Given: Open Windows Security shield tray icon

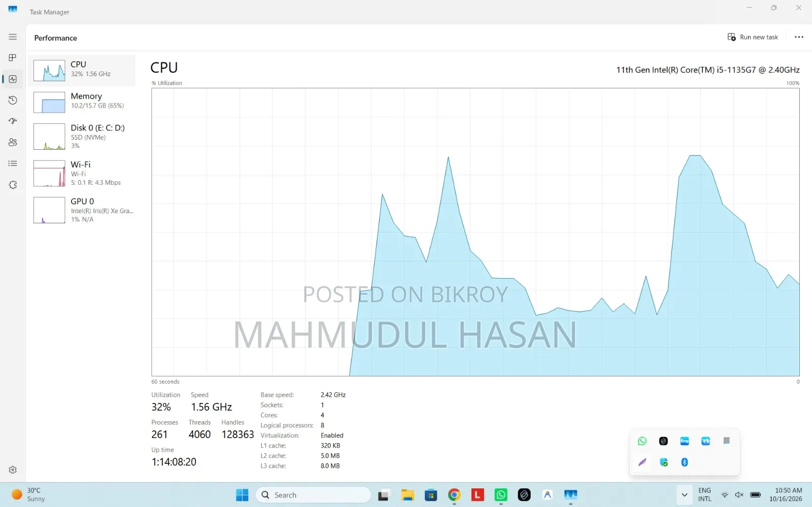Looking at the screenshot, I should 663,462.
